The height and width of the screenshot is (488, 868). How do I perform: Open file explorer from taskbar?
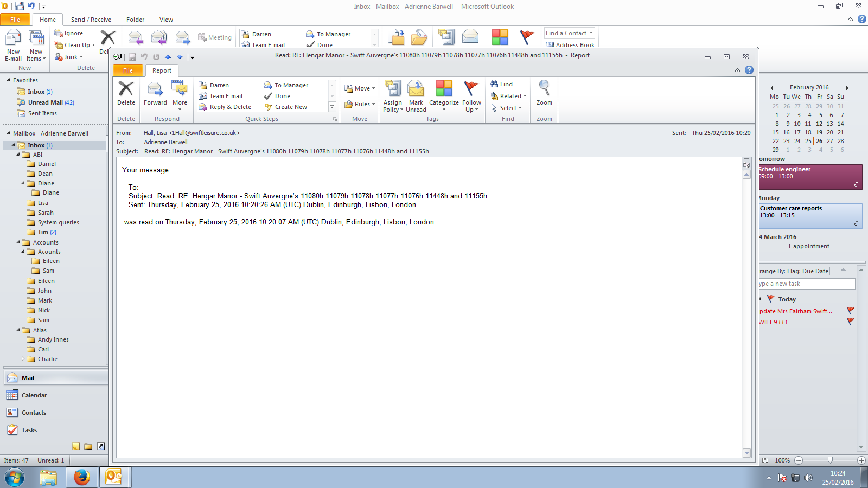click(x=48, y=477)
